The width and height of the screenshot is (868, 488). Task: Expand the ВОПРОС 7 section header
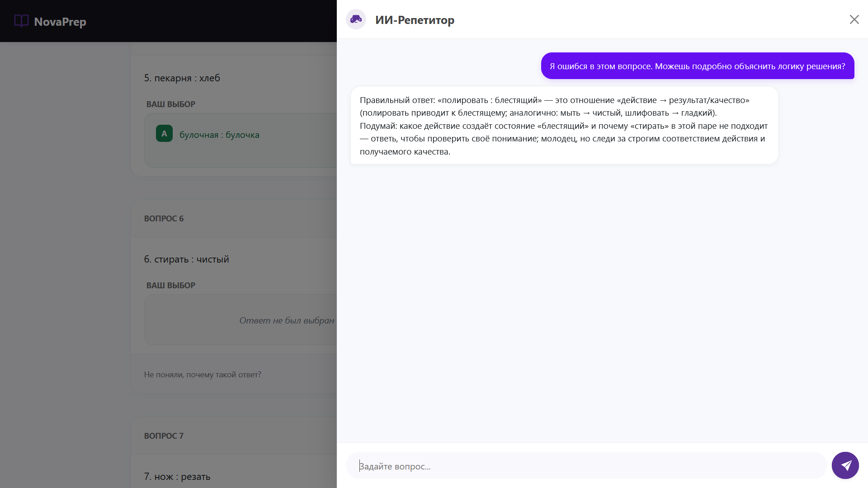164,436
